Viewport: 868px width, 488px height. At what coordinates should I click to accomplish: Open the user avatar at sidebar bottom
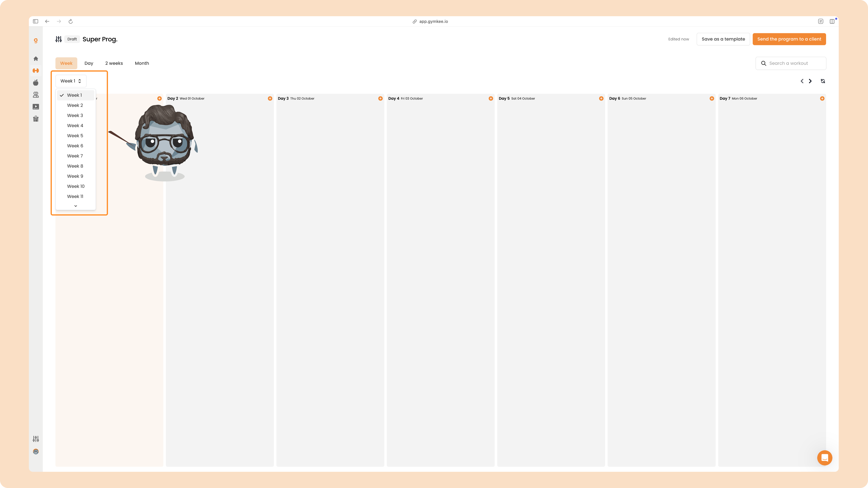click(x=36, y=452)
